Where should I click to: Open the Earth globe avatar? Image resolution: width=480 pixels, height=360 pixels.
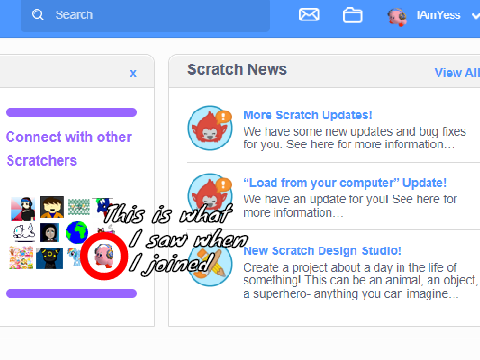77,232
